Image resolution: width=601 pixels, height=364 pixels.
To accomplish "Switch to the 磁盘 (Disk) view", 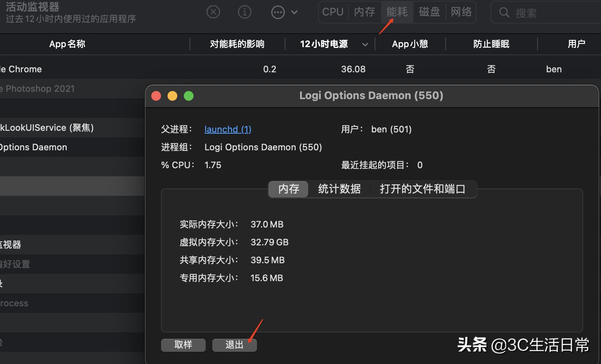I will coord(429,12).
